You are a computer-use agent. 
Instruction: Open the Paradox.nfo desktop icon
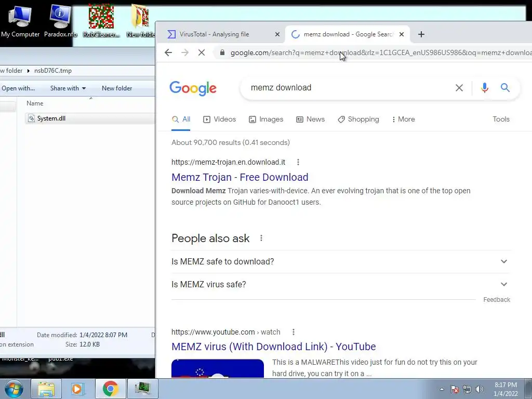(x=60, y=20)
